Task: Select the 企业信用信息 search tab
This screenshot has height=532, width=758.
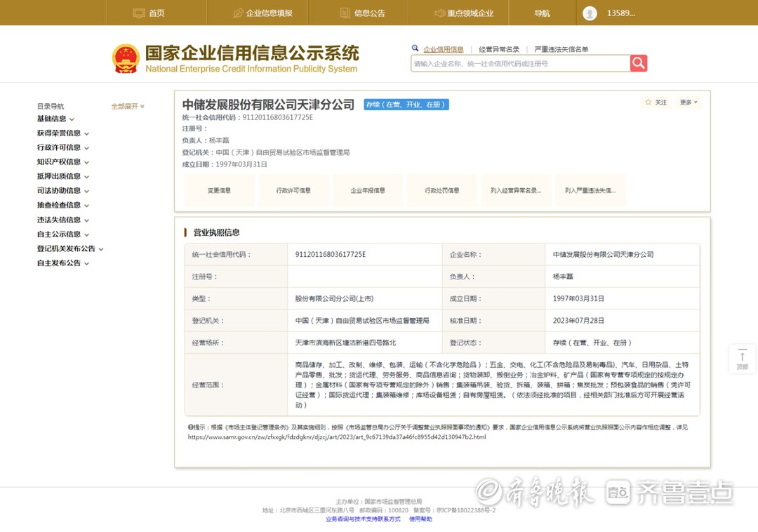Action: [x=444, y=49]
